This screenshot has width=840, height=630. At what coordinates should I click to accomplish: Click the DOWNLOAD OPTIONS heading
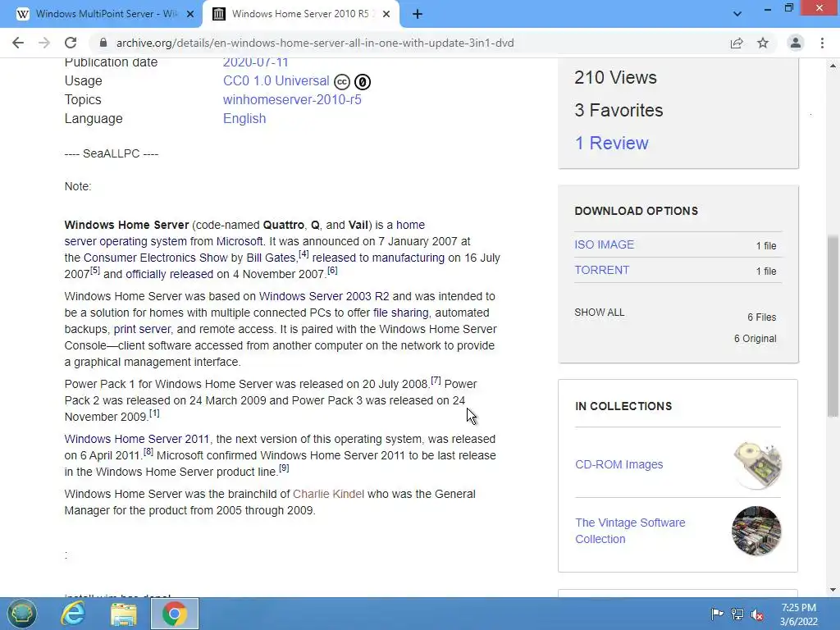coord(636,211)
